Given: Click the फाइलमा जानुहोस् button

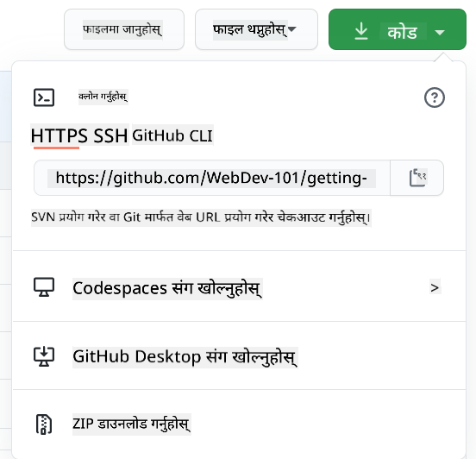Looking at the screenshot, I should click(x=124, y=29).
